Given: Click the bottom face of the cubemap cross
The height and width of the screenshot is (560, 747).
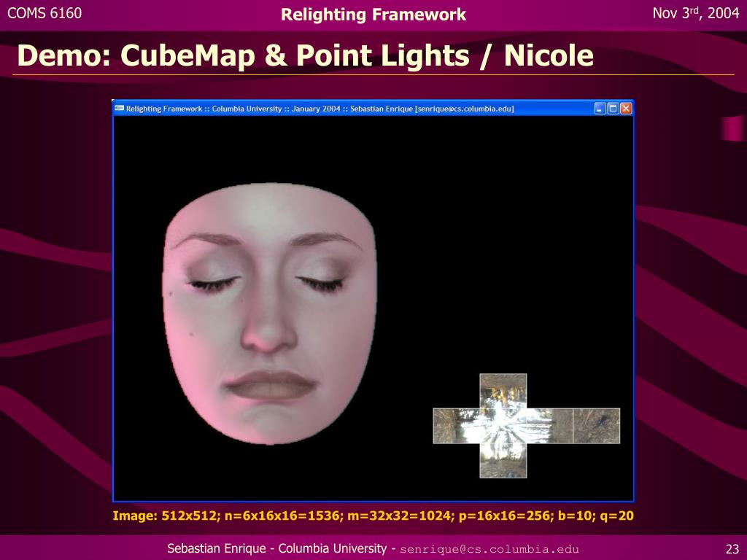Looking at the screenshot, I should coord(503,461).
